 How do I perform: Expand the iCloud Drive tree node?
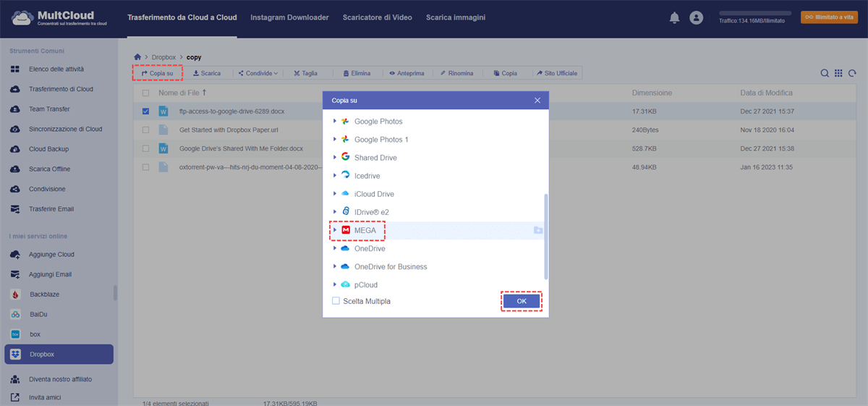[x=335, y=194]
